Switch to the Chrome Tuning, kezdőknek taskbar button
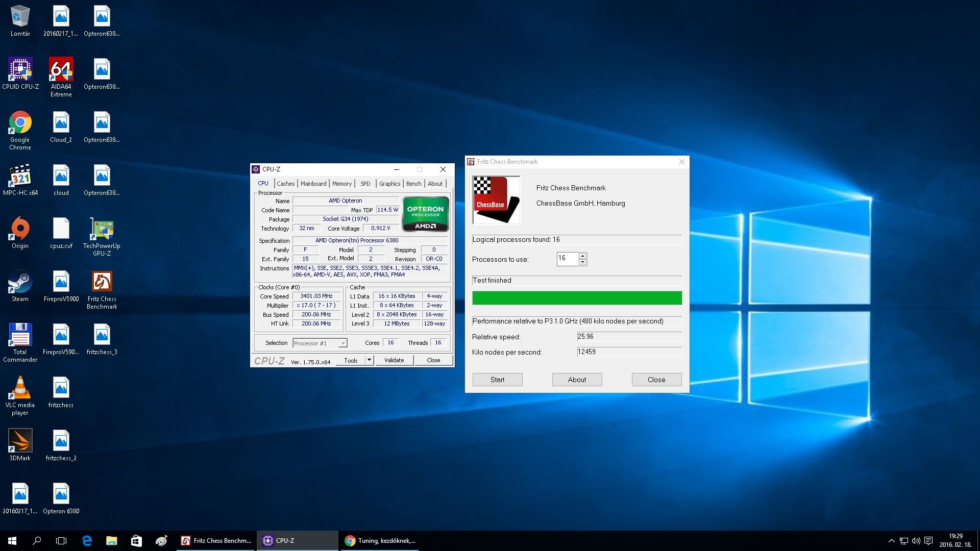This screenshot has height=551, width=980. 380,541
